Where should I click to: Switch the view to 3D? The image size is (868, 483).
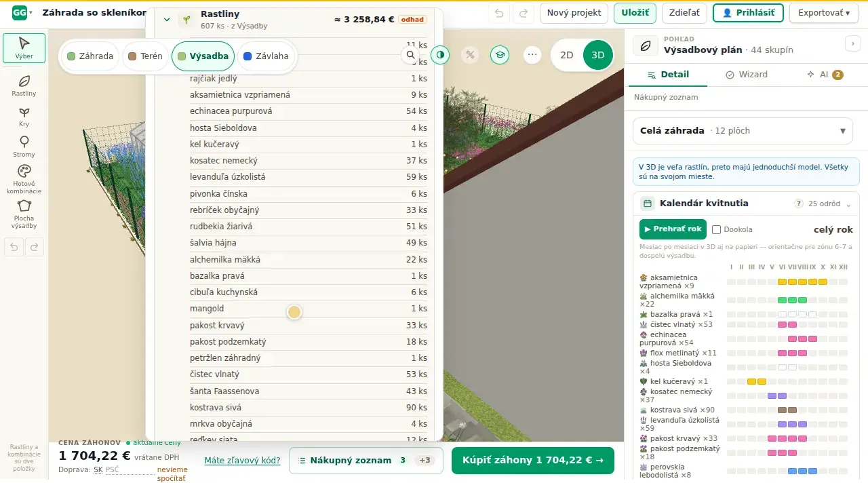(598, 56)
